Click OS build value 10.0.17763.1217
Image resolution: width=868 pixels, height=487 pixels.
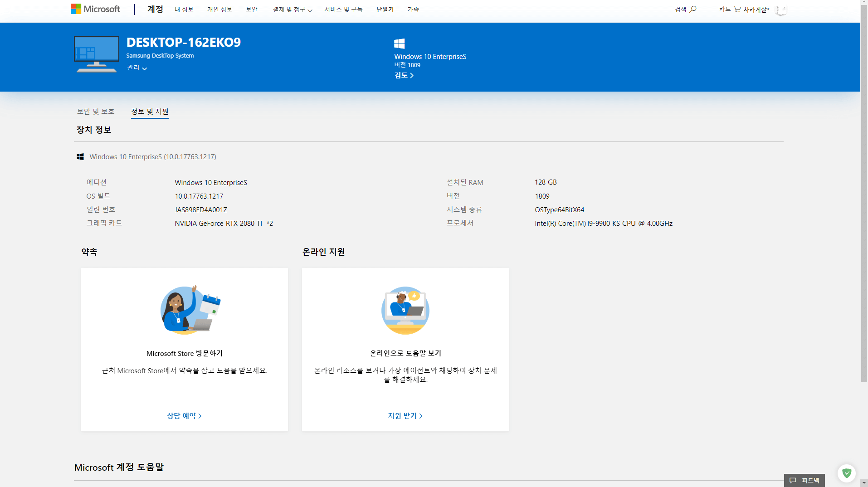point(199,196)
